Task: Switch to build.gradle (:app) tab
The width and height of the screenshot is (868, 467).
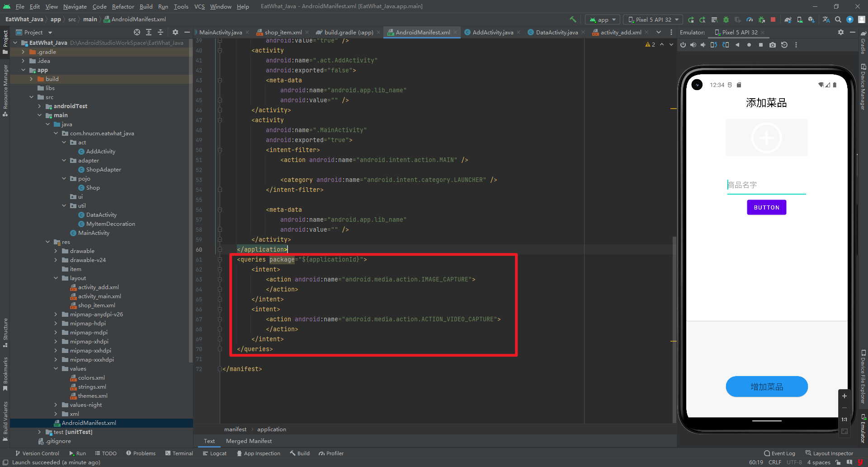Action: tap(349, 32)
